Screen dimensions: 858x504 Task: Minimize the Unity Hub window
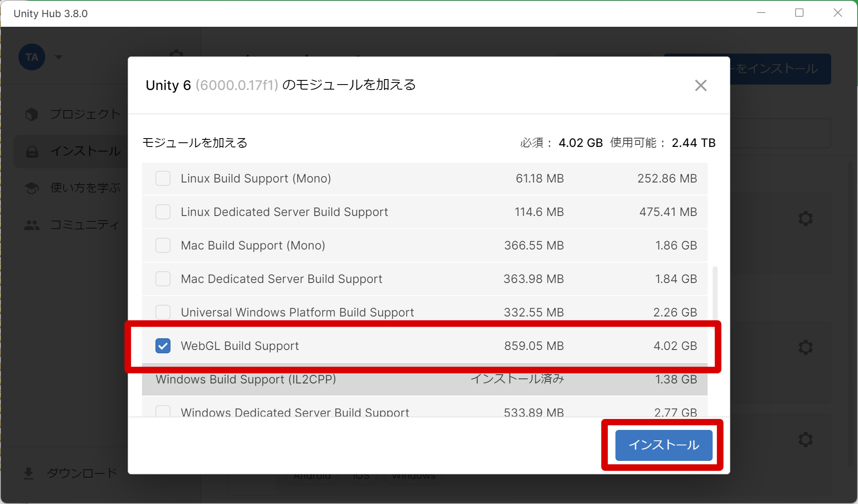click(x=761, y=13)
